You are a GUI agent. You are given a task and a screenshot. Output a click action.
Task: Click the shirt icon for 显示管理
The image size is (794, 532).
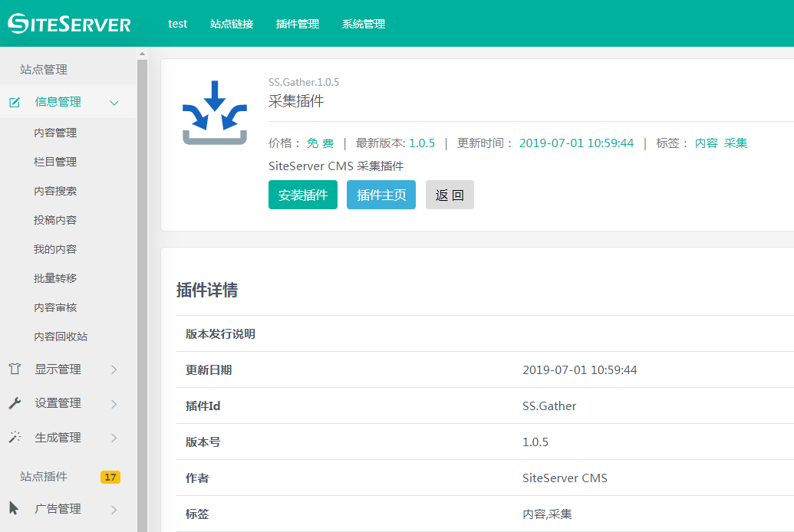tap(15, 369)
